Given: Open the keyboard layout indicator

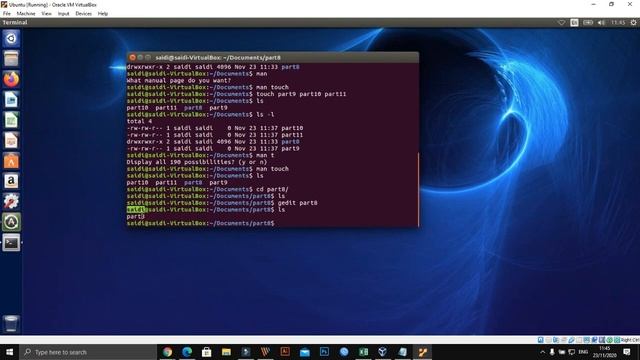Looking at the screenshot, I should (x=574, y=23).
